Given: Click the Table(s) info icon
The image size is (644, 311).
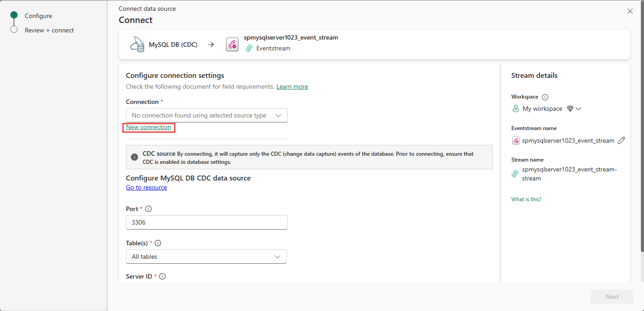Looking at the screenshot, I should click(x=158, y=243).
